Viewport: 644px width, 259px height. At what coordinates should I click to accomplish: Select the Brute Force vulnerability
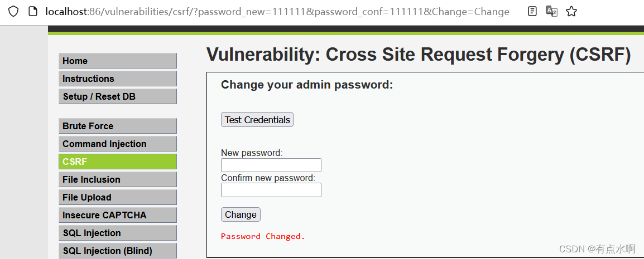tap(117, 126)
